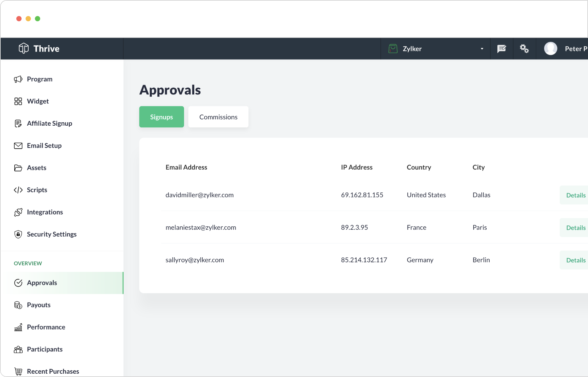
Task: Click the Thrive brand name
Action: [47, 49]
